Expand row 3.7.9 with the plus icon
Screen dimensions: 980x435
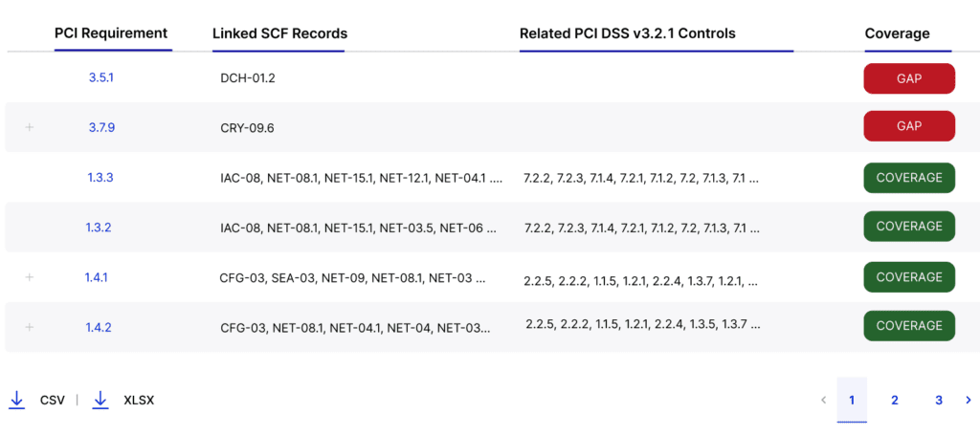click(x=29, y=127)
